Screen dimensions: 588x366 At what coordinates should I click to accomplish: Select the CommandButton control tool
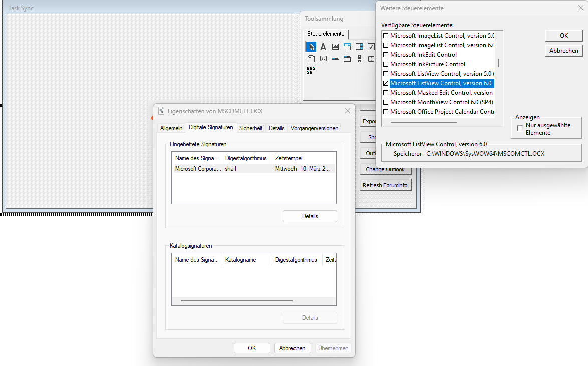323,59
